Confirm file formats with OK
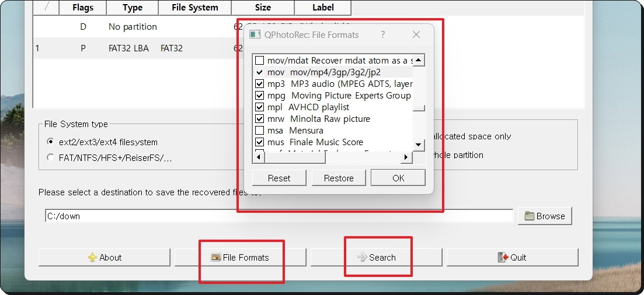Image resolution: width=644 pixels, height=295 pixels. click(x=398, y=178)
